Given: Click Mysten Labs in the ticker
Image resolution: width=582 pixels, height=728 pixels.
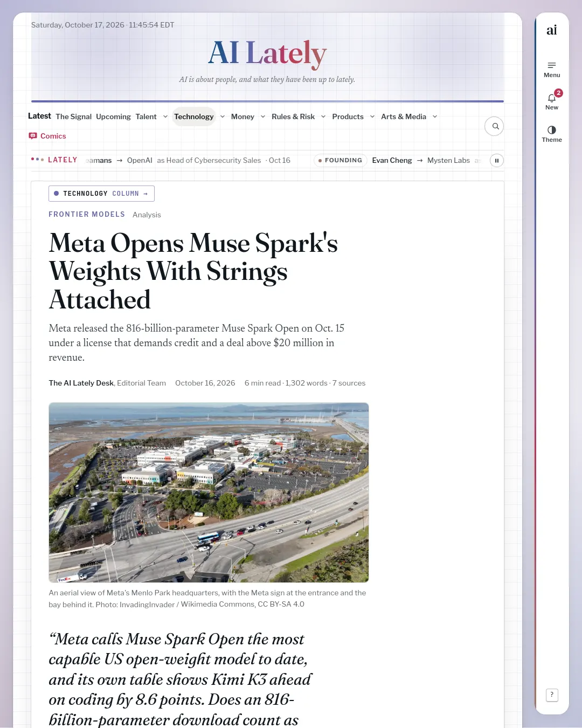Looking at the screenshot, I should (x=448, y=160).
